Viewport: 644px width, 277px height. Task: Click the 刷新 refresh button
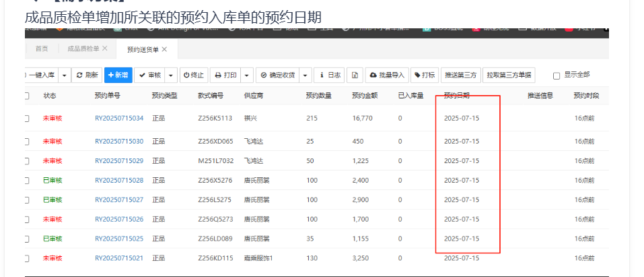87,75
